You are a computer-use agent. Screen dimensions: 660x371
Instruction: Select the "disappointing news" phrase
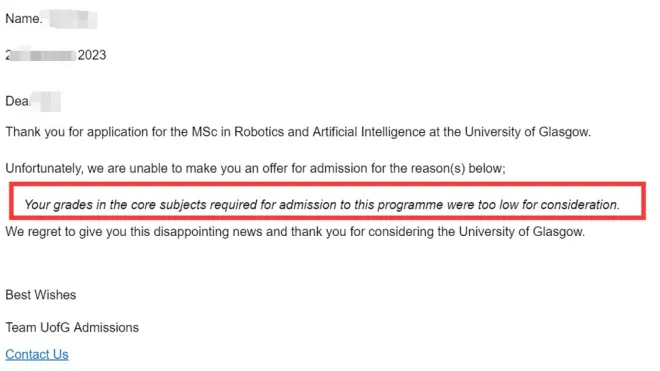208,232
